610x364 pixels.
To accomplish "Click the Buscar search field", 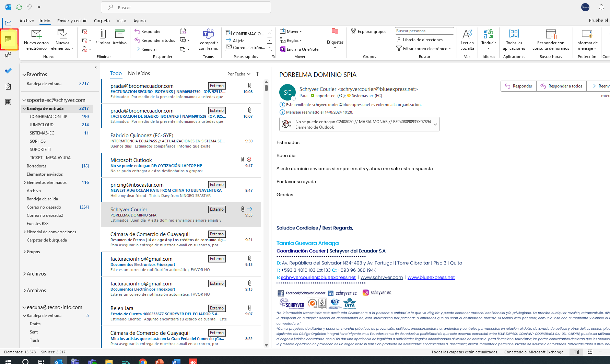I will 186,8.
